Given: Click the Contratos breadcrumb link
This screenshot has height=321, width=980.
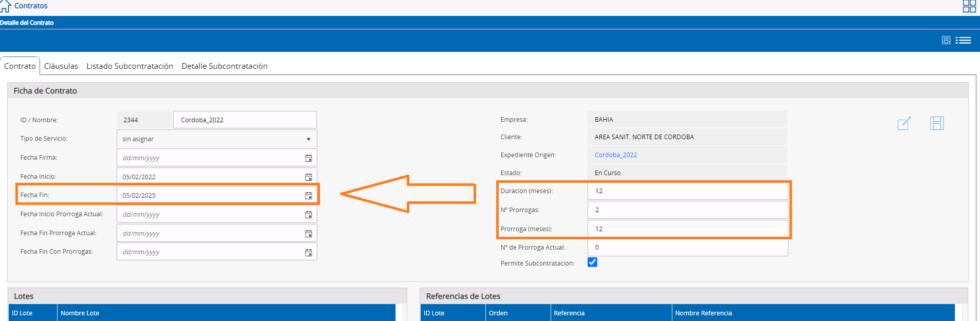Looking at the screenshot, I should [x=31, y=6].
